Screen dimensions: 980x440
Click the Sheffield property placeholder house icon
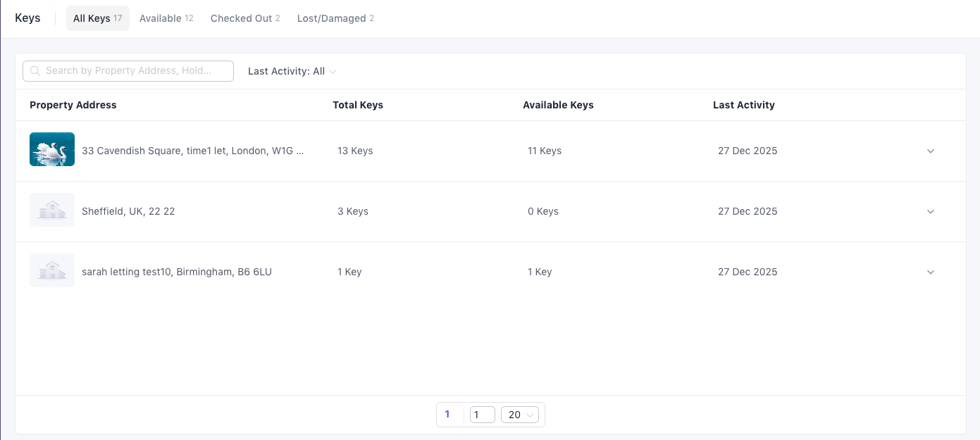[52, 210]
